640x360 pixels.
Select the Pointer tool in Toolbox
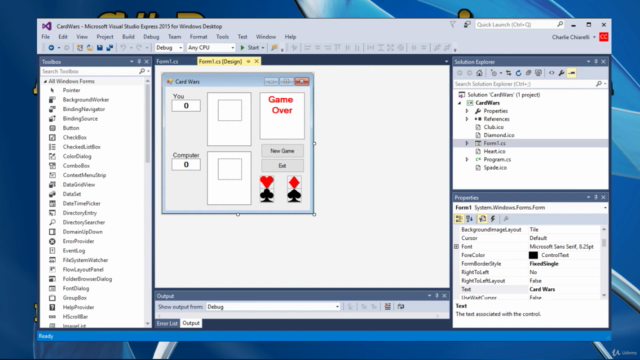click(x=71, y=90)
